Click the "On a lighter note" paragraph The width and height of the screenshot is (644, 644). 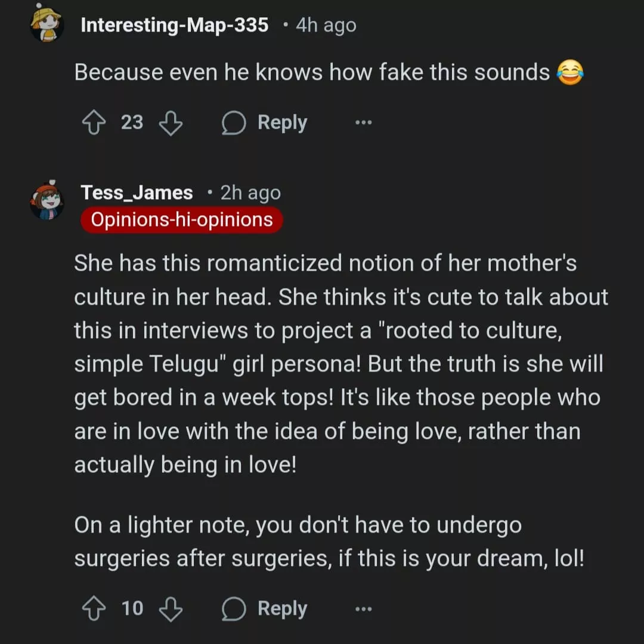[328, 543]
